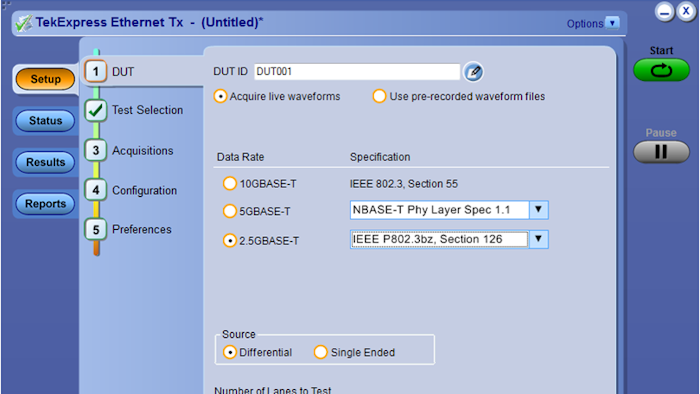This screenshot has width=700, height=394.
Task: Close the TekExpress window
Action: tap(686, 11)
